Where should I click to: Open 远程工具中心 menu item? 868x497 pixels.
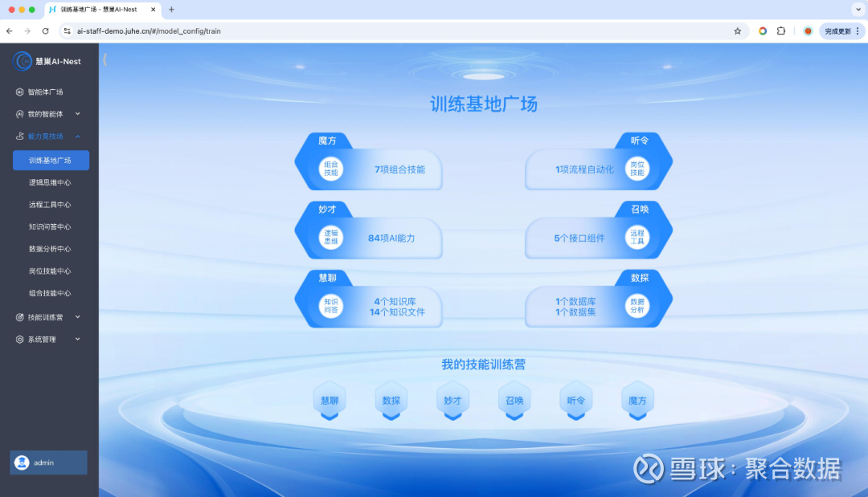click(50, 205)
